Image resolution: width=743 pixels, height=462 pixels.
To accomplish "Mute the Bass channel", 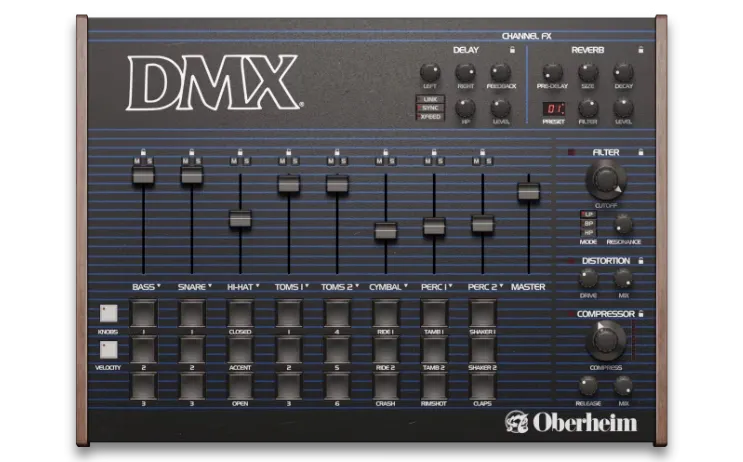I will [137, 162].
